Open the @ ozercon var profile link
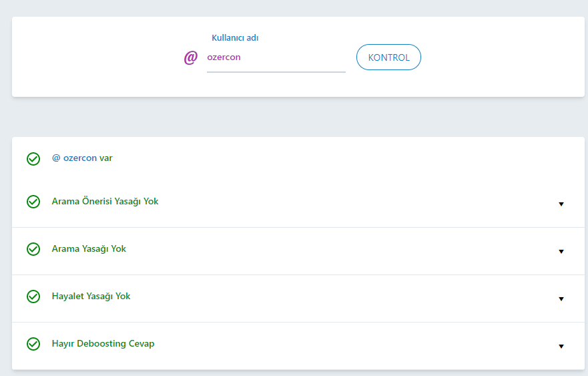This screenshot has height=376, width=588. tap(82, 158)
